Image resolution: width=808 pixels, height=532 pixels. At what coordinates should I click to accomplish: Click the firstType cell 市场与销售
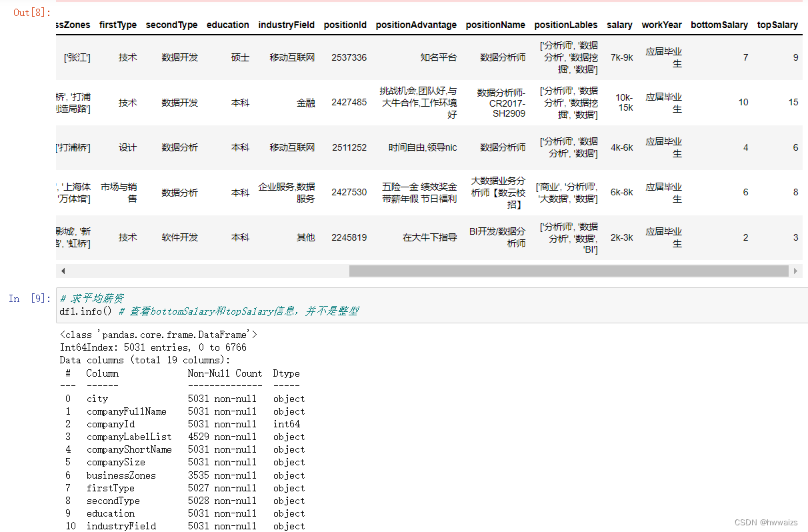[119, 192]
